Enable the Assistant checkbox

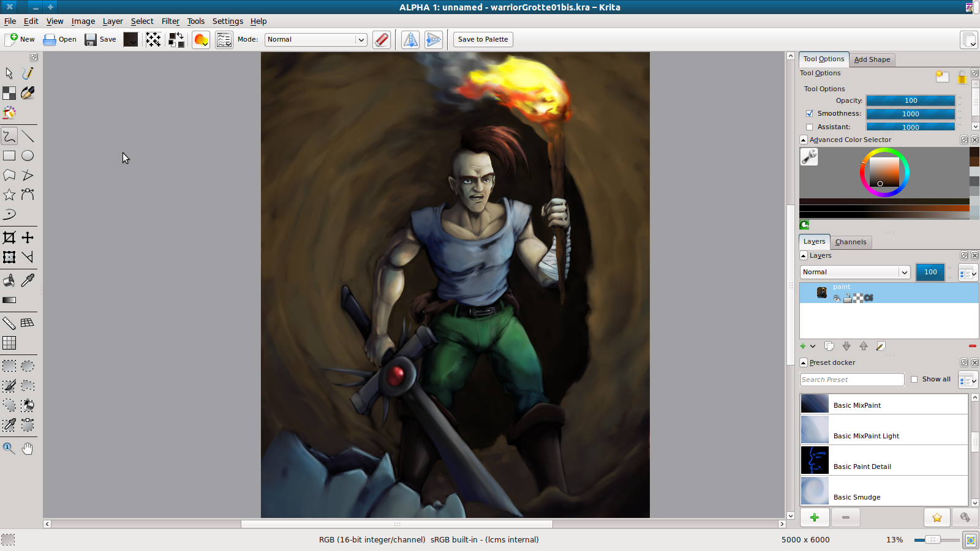810,127
